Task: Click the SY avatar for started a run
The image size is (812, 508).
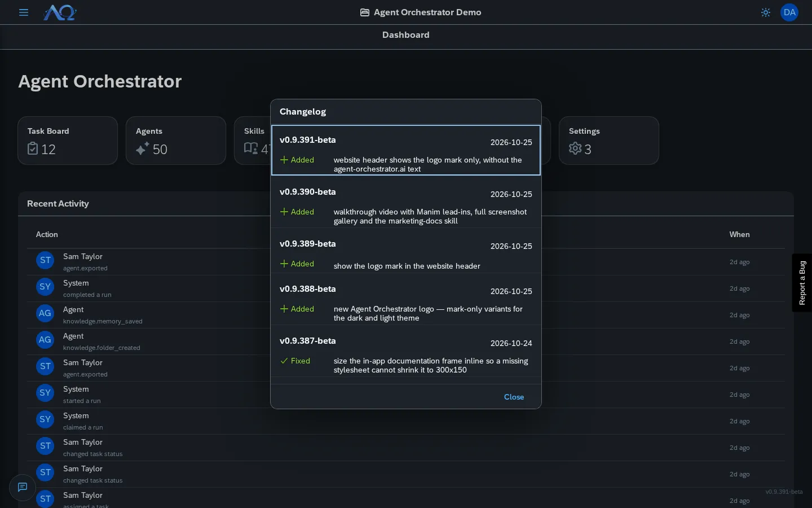Action: coord(45,393)
